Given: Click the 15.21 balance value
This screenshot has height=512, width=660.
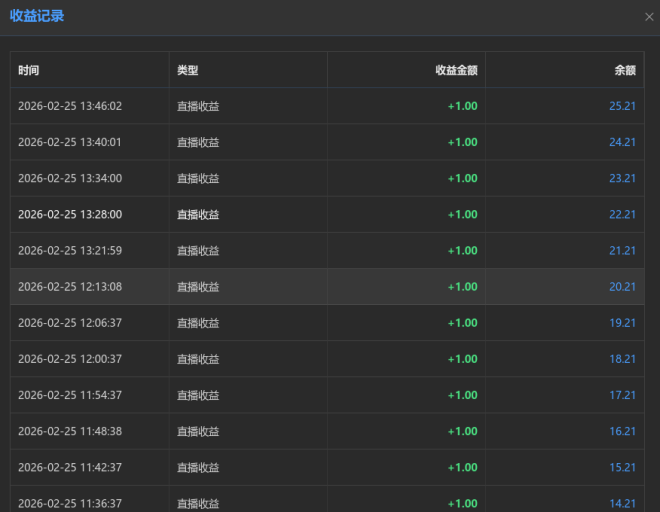Looking at the screenshot, I should [x=622, y=467].
